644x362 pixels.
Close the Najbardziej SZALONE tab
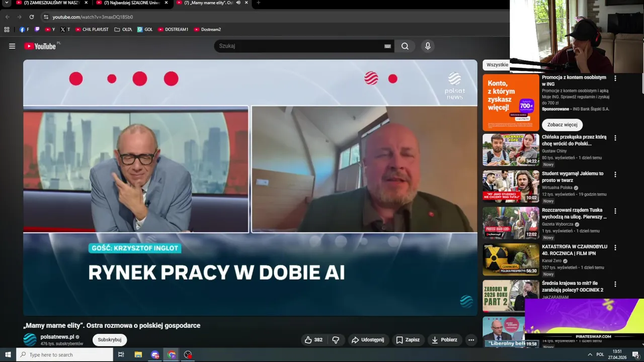click(x=166, y=3)
